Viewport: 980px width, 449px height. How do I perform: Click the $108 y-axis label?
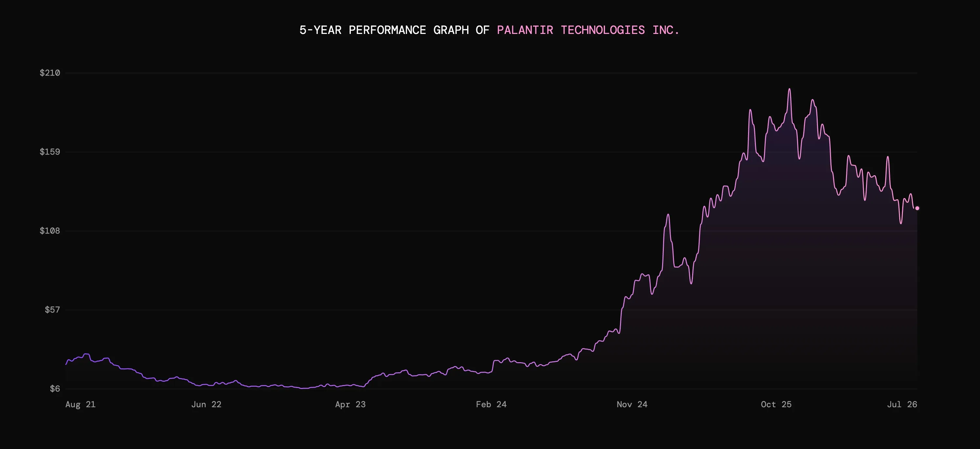click(50, 231)
